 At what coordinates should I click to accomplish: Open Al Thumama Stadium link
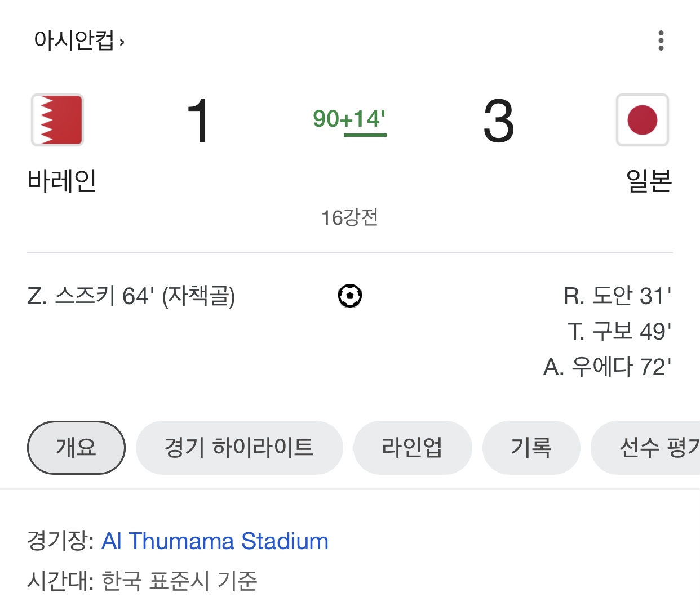click(x=215, y=541)
